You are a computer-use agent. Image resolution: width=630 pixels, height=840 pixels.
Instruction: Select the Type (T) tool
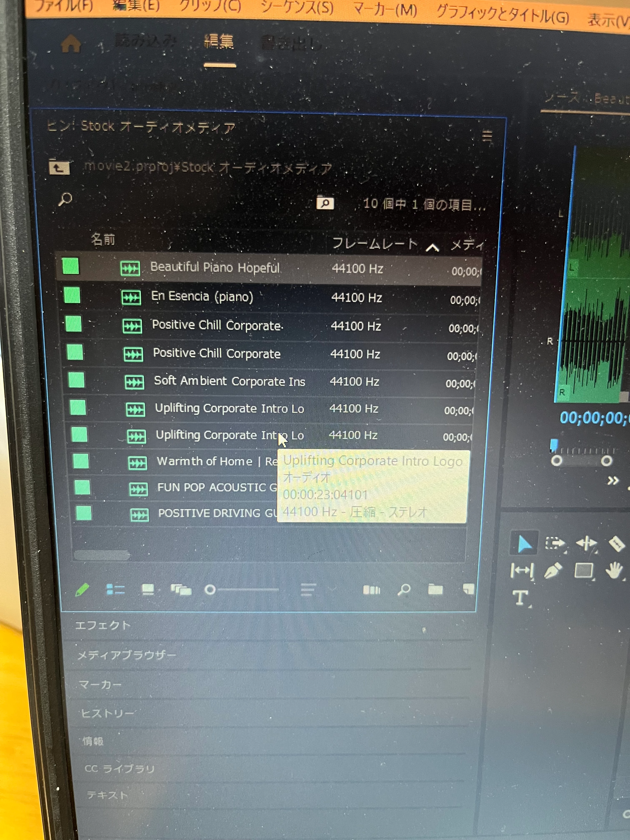point(521,598)
